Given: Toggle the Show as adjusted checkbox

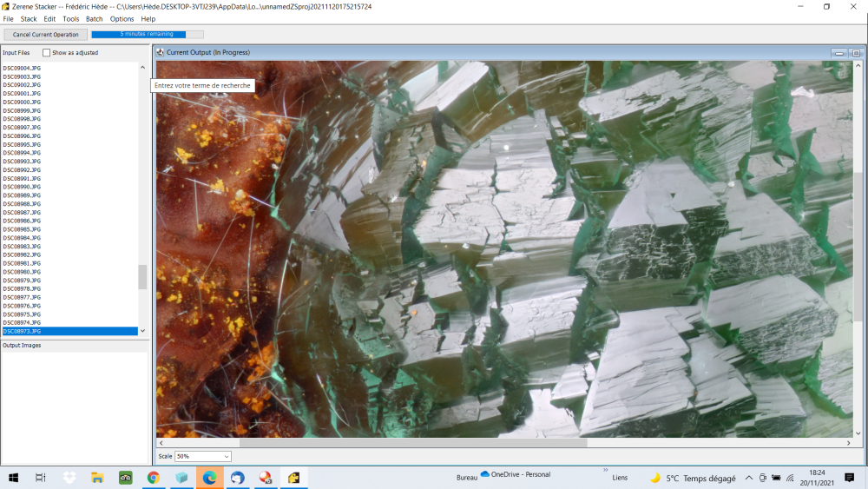Looking at the screenshot, I should [x=47, y=53].
